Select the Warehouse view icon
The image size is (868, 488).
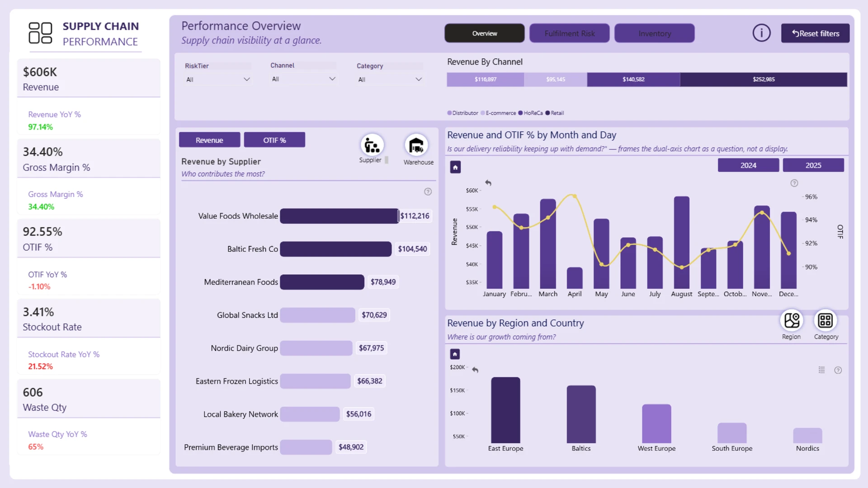point(416,145)
